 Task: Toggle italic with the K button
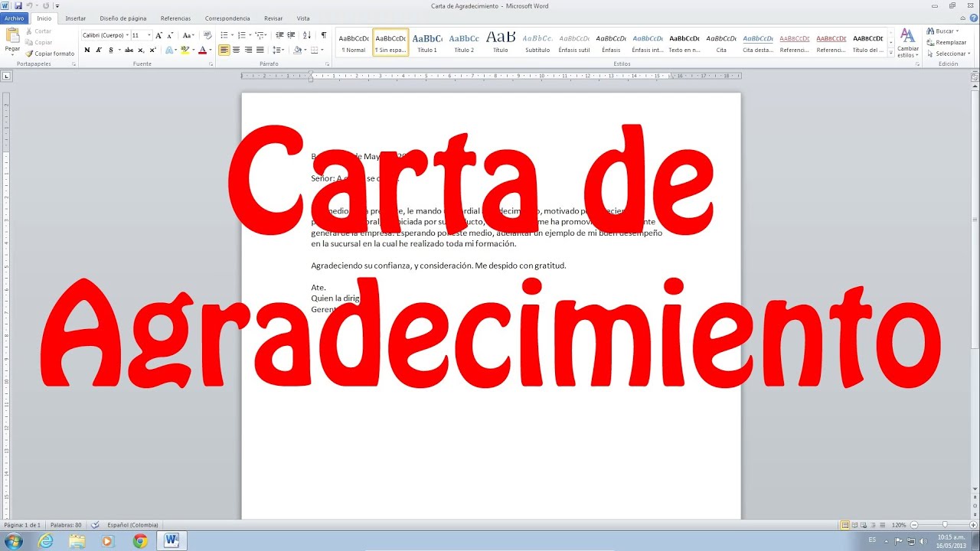(99, 50)
